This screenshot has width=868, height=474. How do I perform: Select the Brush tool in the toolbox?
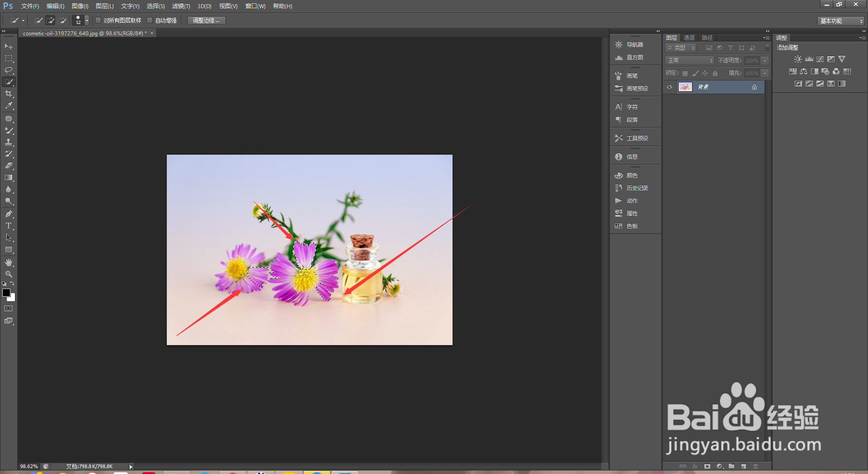(9, 130)
